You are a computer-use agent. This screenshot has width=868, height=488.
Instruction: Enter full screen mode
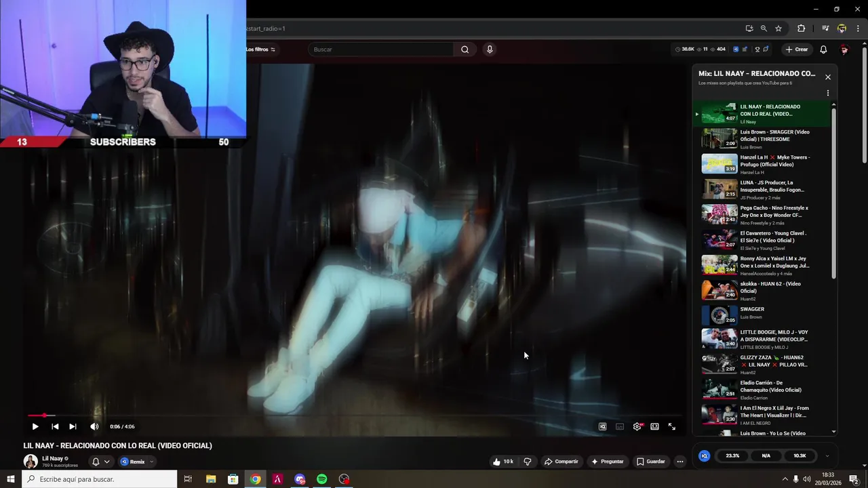672,426
